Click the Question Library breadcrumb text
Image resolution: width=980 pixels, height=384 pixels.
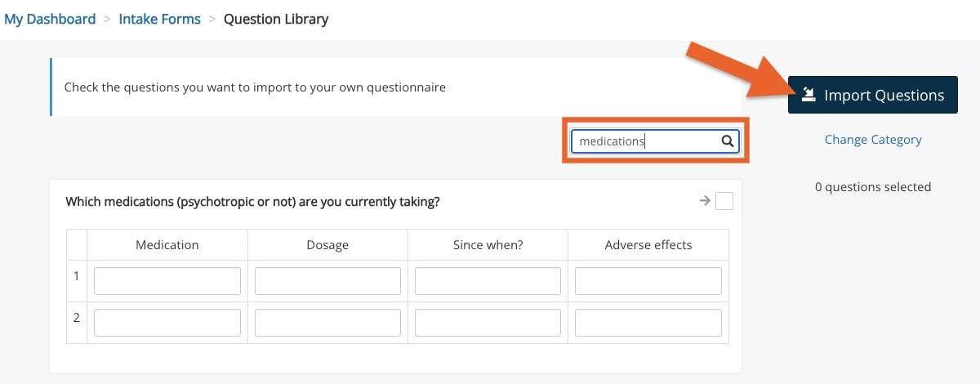coord(276,19)
